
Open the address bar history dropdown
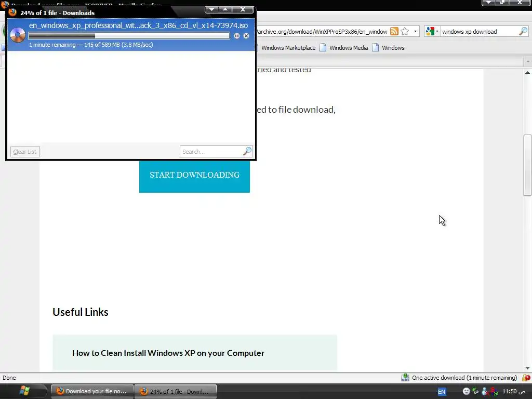pyautogui.click(x=415, y=32)
